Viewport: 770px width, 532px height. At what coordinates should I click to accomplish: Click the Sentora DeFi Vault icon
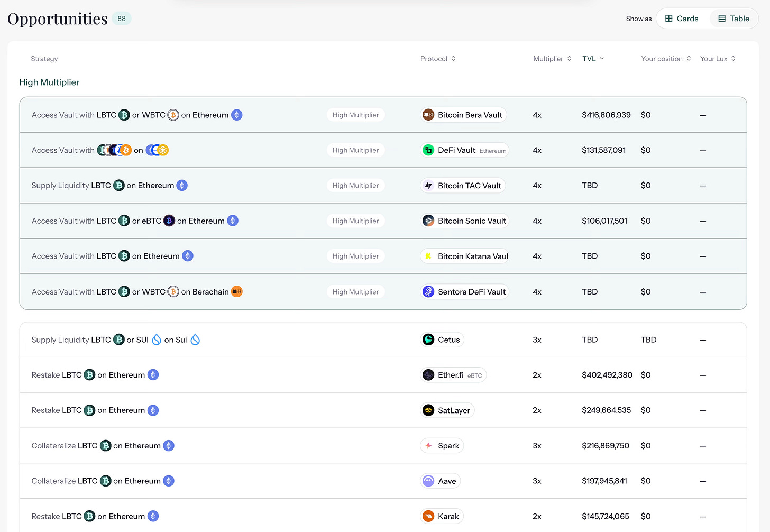(428, 291)
